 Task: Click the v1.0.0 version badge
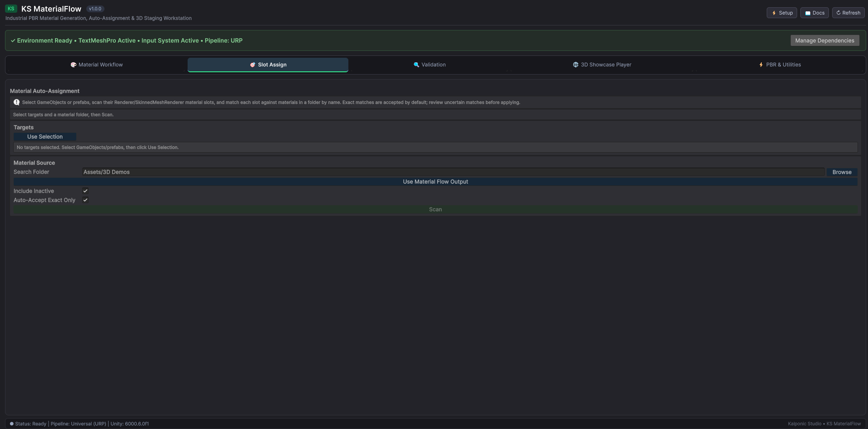click(95, 9)
